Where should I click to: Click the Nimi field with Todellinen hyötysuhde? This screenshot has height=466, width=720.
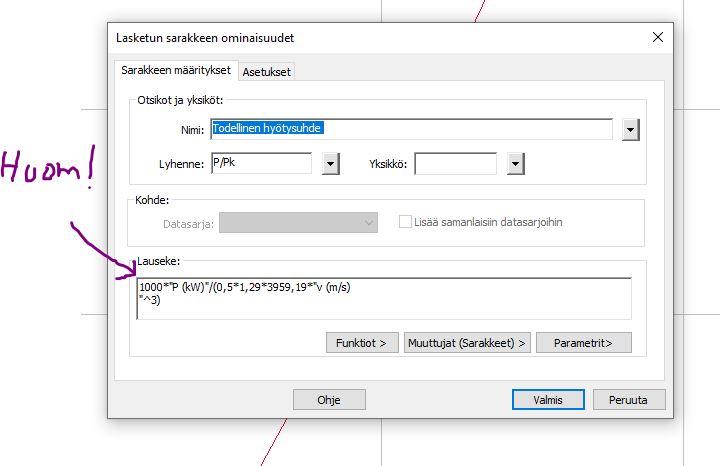pyautogui.click(x=410, y=129)
